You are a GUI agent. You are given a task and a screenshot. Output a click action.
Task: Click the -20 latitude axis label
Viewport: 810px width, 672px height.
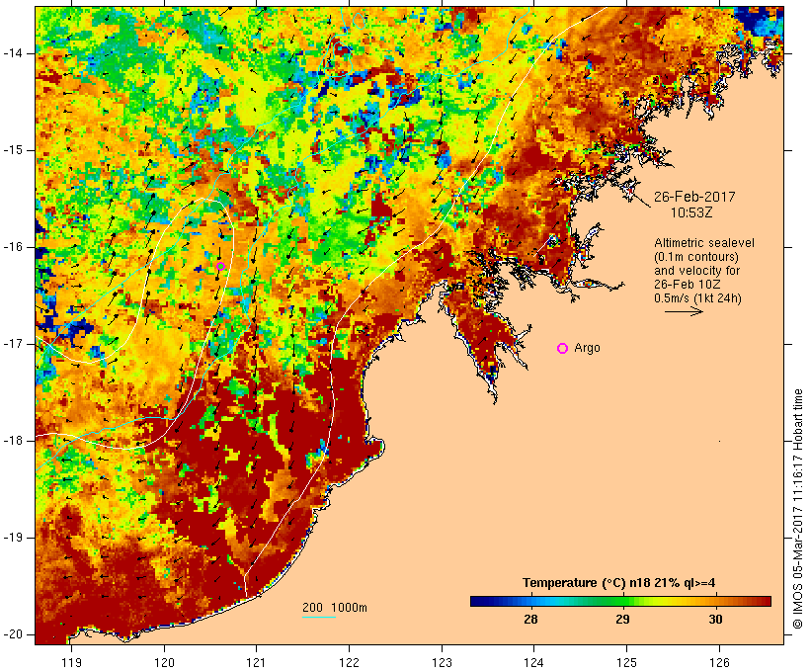tap(13, 634)
